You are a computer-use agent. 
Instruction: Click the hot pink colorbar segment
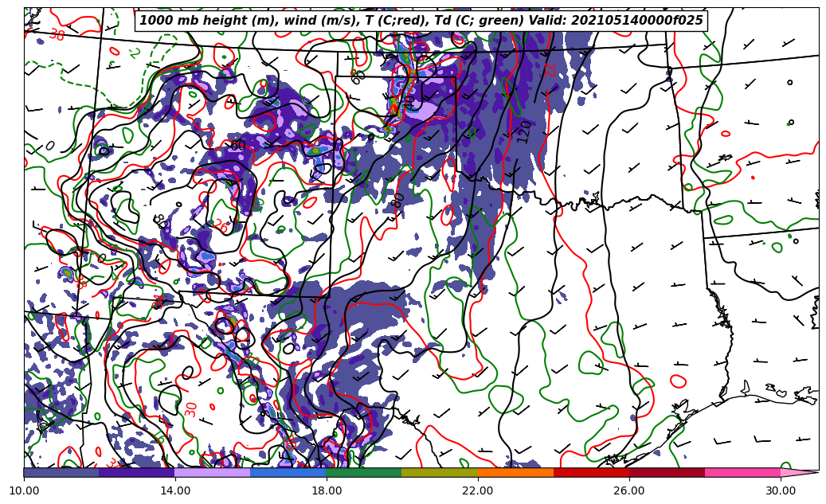(x=742, y=472)
